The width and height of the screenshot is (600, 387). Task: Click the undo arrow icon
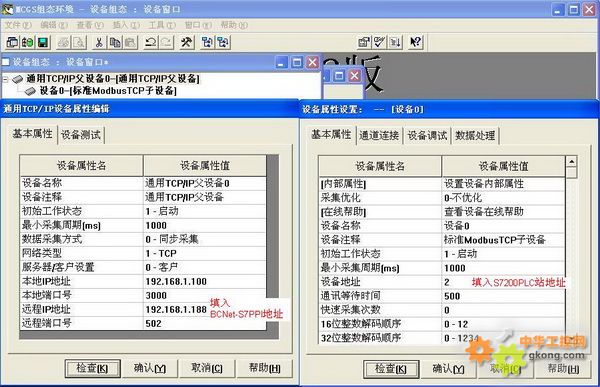point(150,42)
